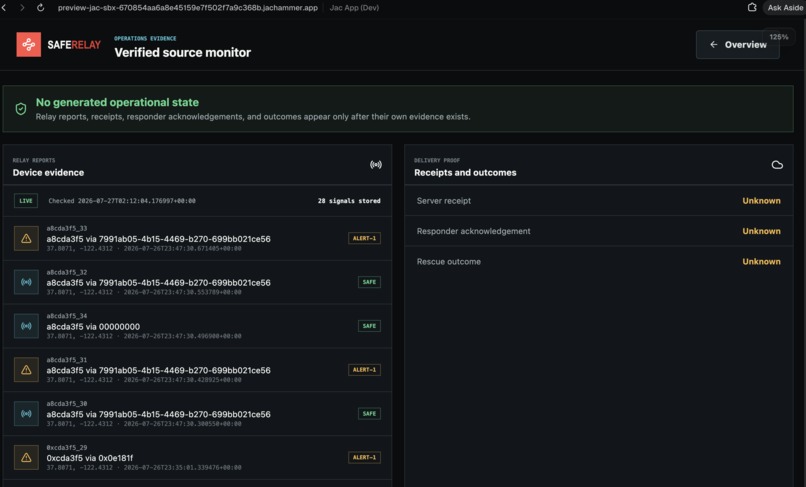The width and height of the screenshot is (806, 487).
Task: Click the cloud icon in Receipts and outcomes
Action: [777, 165]
